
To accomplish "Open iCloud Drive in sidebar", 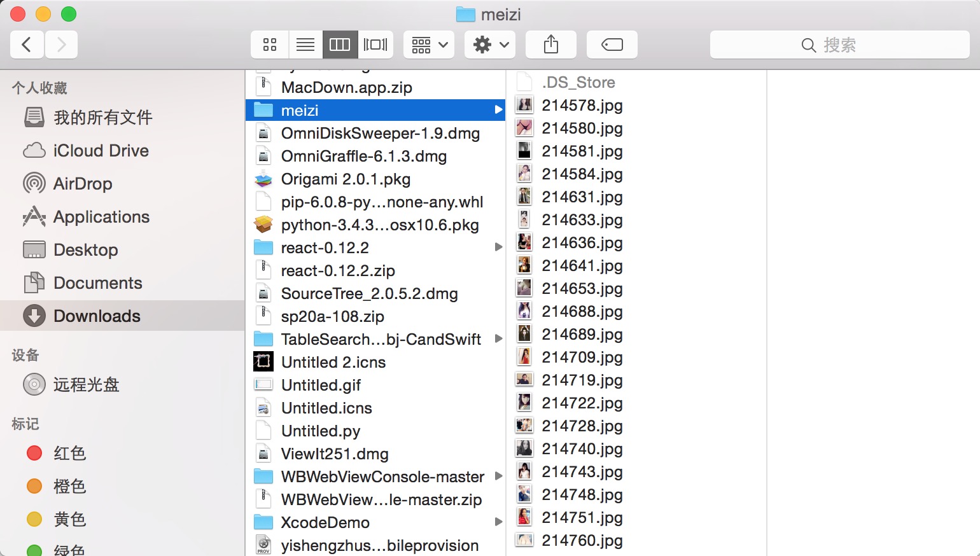I will 122,151.
